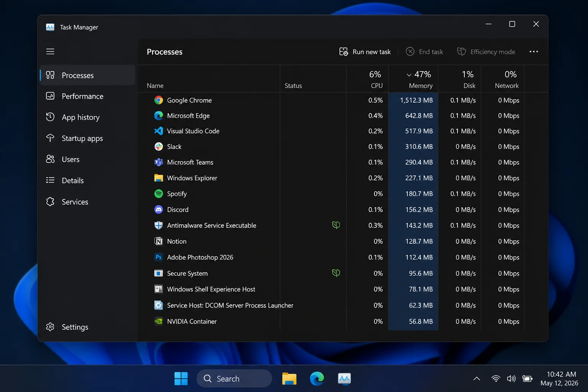Select the Spotify process name
Image resolution: width=588 pixels, height=392 pixels.
(x=177, y=194)
